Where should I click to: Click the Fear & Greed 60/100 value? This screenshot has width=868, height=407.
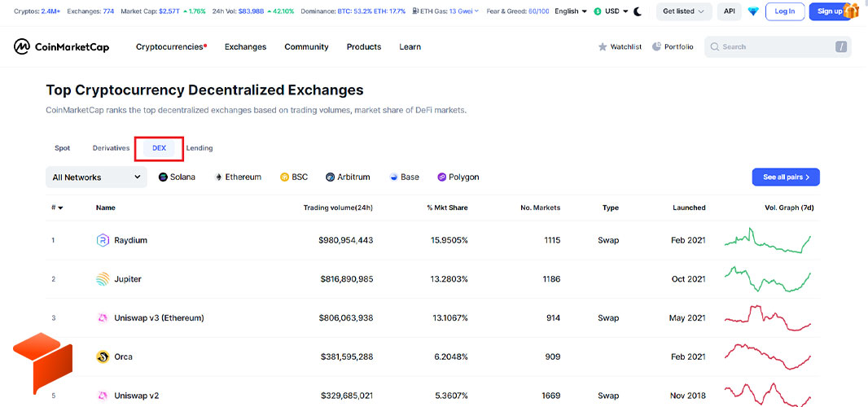coord(537,11)
